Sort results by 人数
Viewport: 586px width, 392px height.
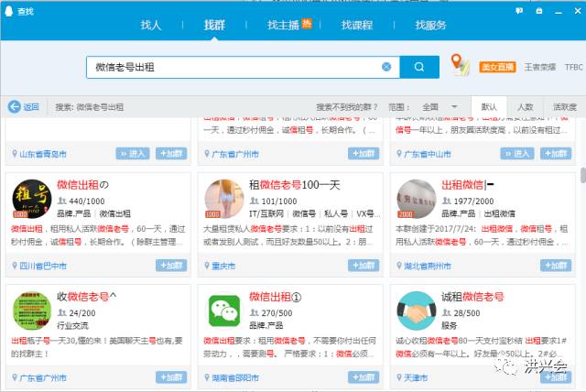pyautogui.click(x=525, y=107)
